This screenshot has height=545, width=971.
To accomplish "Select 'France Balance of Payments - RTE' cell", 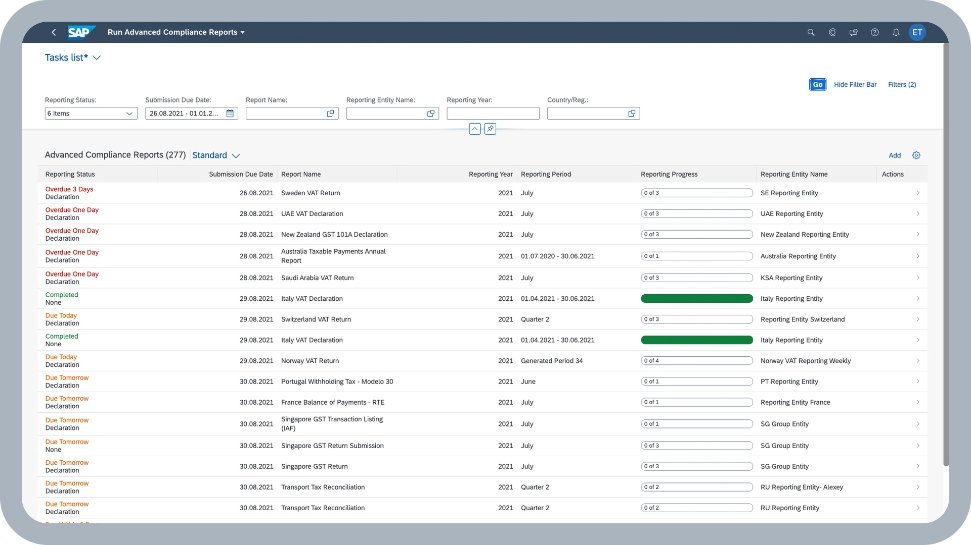I will [x=333, y=403].
